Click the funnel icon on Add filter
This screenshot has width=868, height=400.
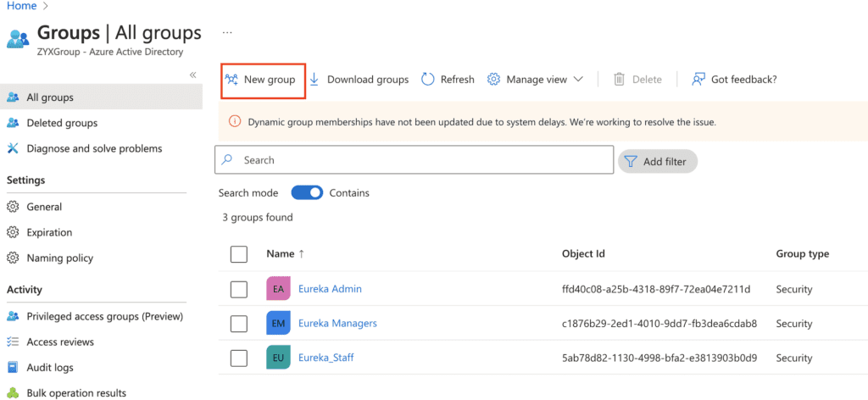[x=631, y=162]
